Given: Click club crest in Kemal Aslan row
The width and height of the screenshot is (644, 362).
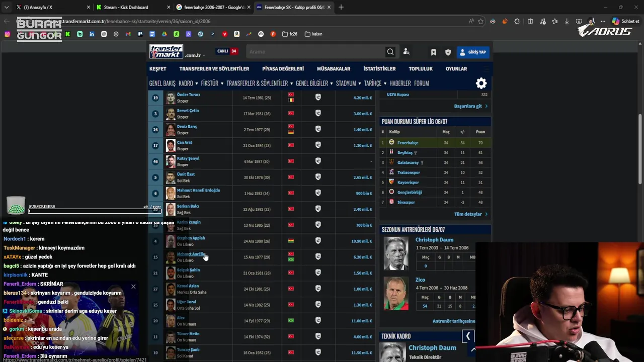Looking at the screenshot, I should [x=318, y=289].
